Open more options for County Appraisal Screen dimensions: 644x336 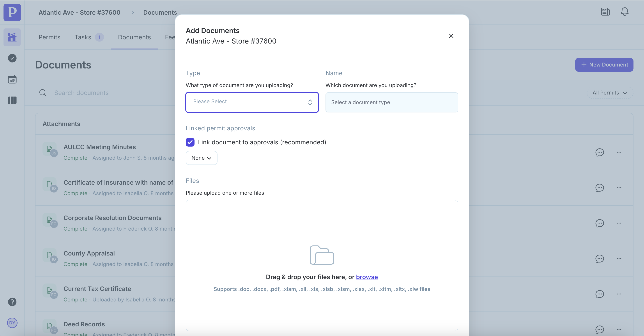[x=619, y=259]
